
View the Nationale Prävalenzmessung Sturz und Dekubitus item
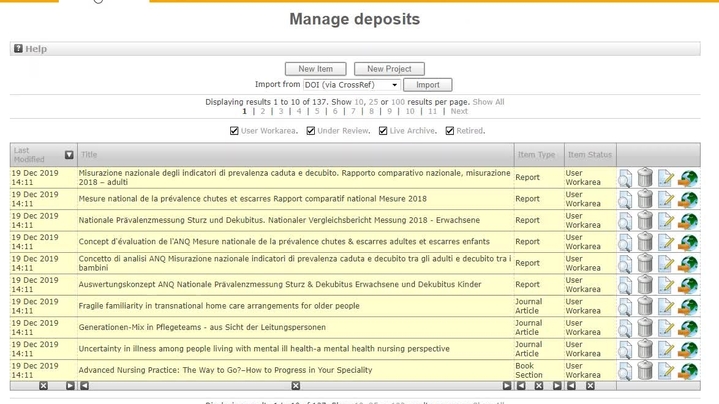[625, 221]
